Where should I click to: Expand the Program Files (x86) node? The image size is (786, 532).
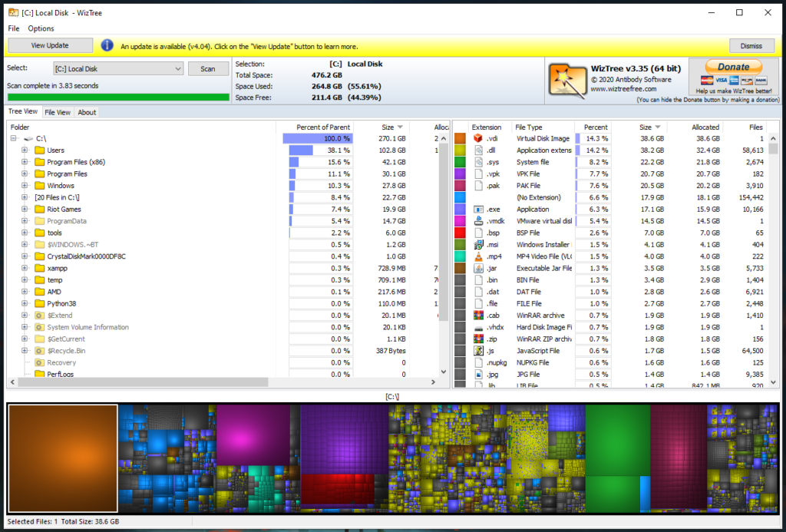coord(25,162)
